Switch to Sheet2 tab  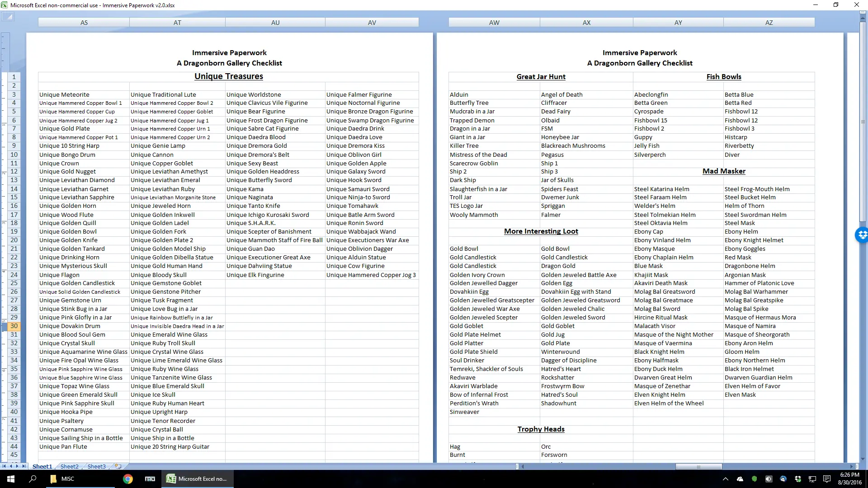click(x=69, y=466)
